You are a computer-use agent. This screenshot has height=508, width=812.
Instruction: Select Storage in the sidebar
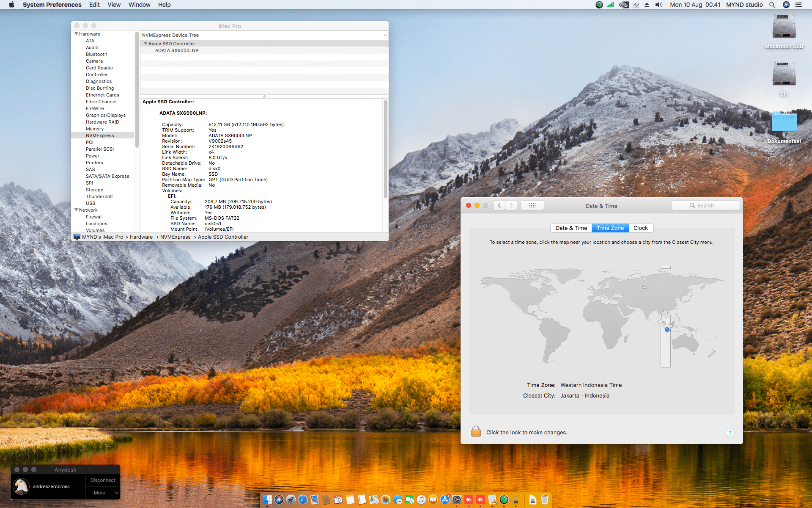pyautogui.click(x=94, y=190)
